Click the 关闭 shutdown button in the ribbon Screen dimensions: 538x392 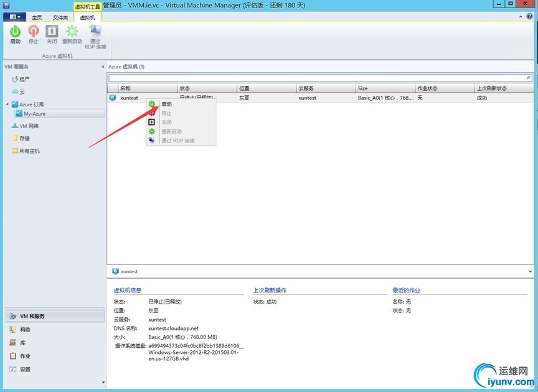pyautogui.click(x=52, y=34)
